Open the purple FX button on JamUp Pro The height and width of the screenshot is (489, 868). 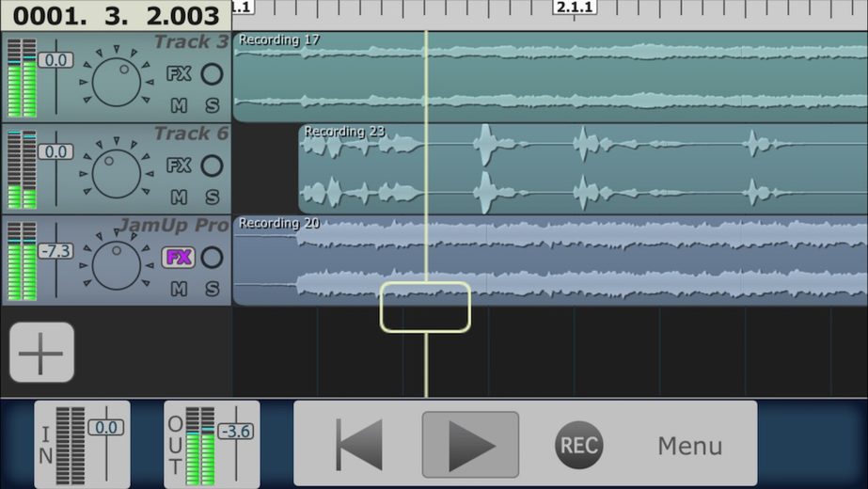179,257
